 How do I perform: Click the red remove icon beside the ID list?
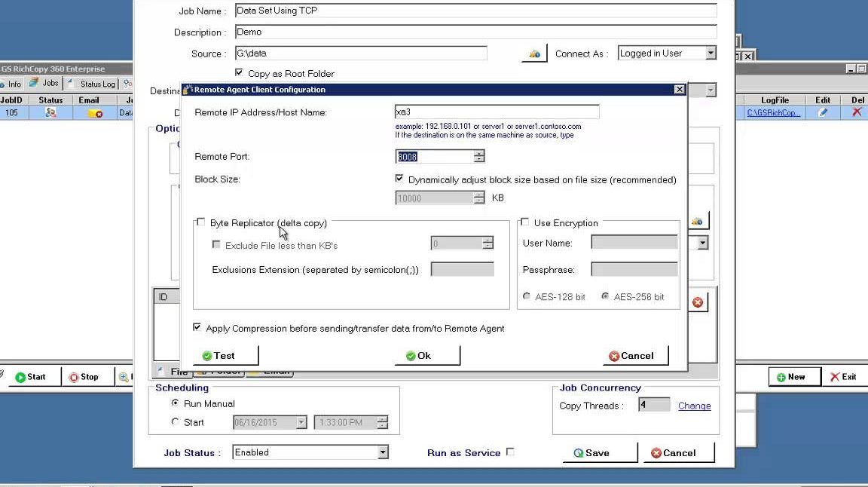698,302
